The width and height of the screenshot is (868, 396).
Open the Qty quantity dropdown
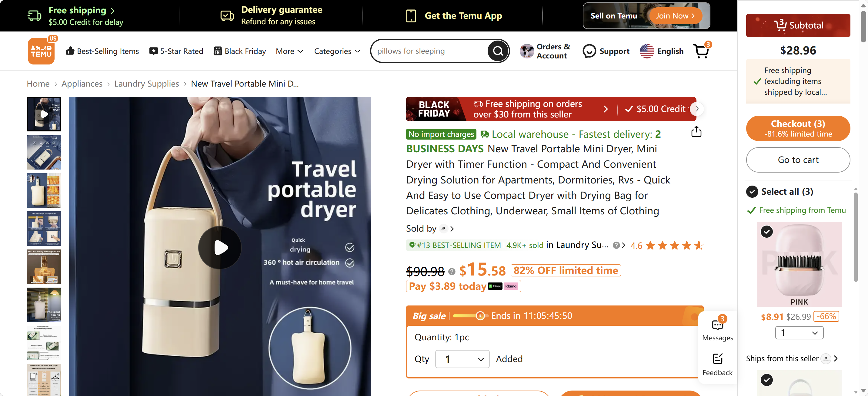(x=462, y=359)
